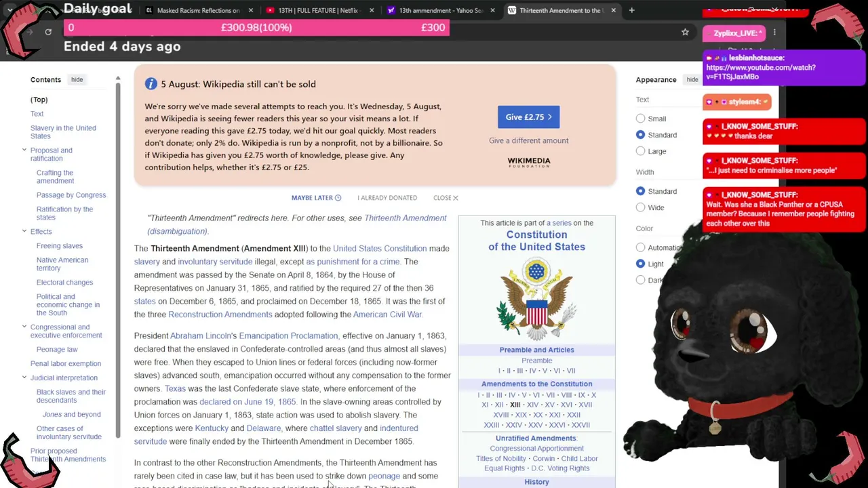Go to Crafting the amendment section
Viewport: 868px width, 488px height.
pyautogui.click(x=55, y=177)
